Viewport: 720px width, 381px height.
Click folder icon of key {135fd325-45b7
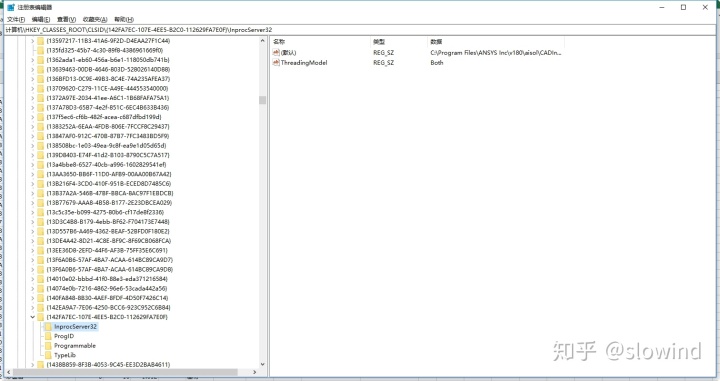[40, 50]
